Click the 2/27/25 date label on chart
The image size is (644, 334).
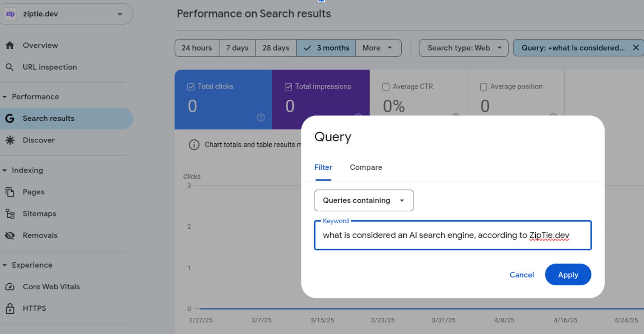(201, 320)
